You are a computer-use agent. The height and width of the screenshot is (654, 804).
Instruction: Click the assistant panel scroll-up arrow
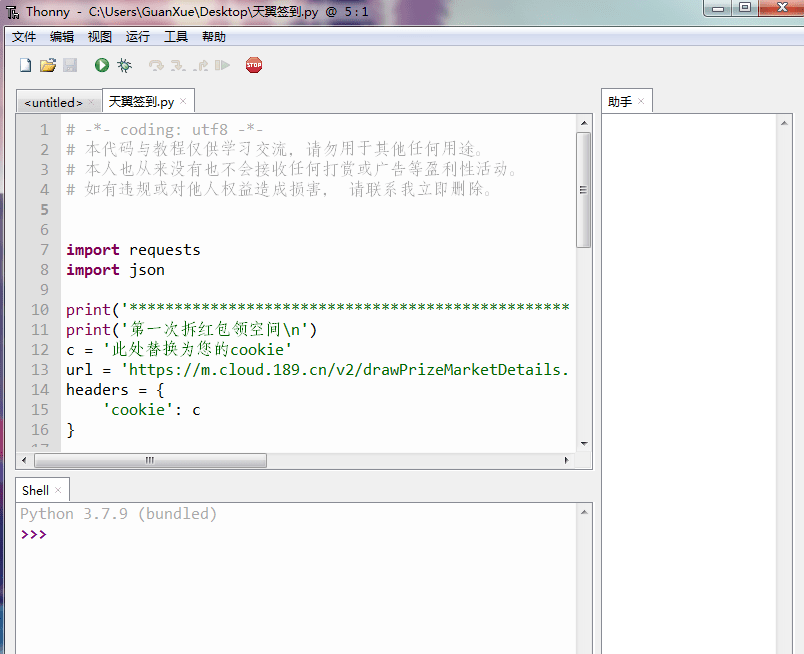[x=784, y=123]
